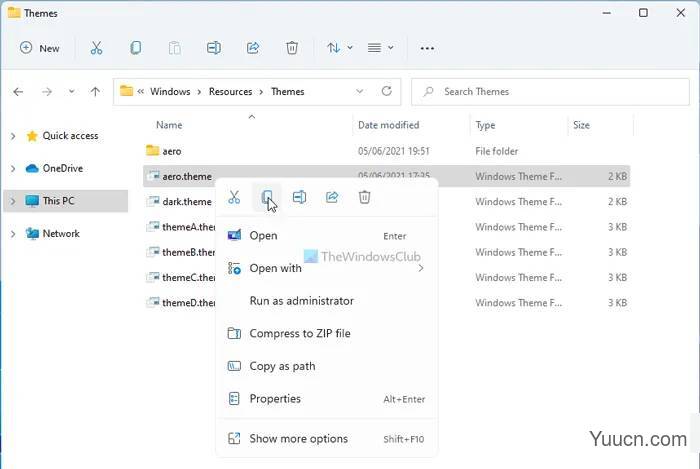Sort by the Date modified column header

point(388,125)
